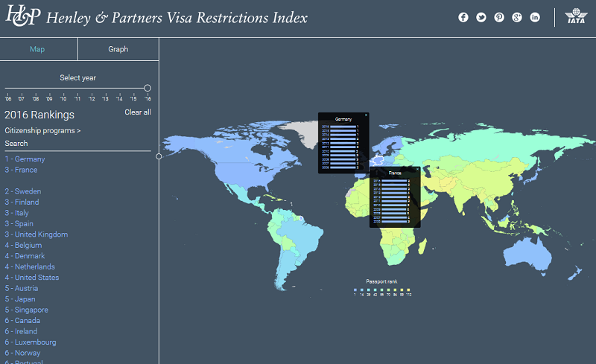Viewport: 596px width, 364px height.
Task: Choose United Kingdom from rankings list
Action: point(37,234)
